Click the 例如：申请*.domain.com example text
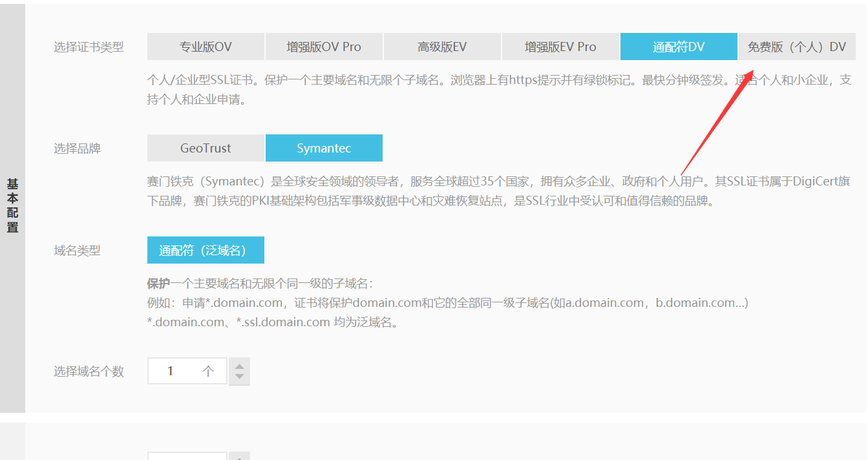This screenshot has width=868, height=460. point(448,302)
